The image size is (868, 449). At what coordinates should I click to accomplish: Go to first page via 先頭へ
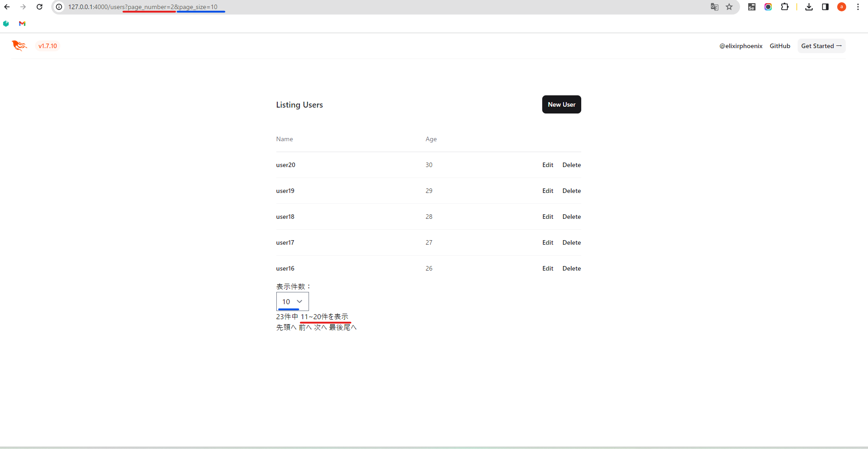pyautogui.click(x=286, y=327)
